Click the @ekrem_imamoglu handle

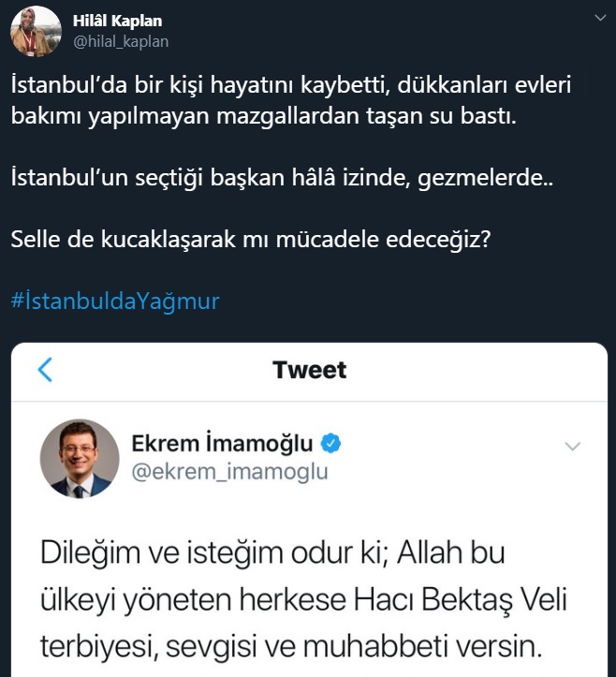229,471
